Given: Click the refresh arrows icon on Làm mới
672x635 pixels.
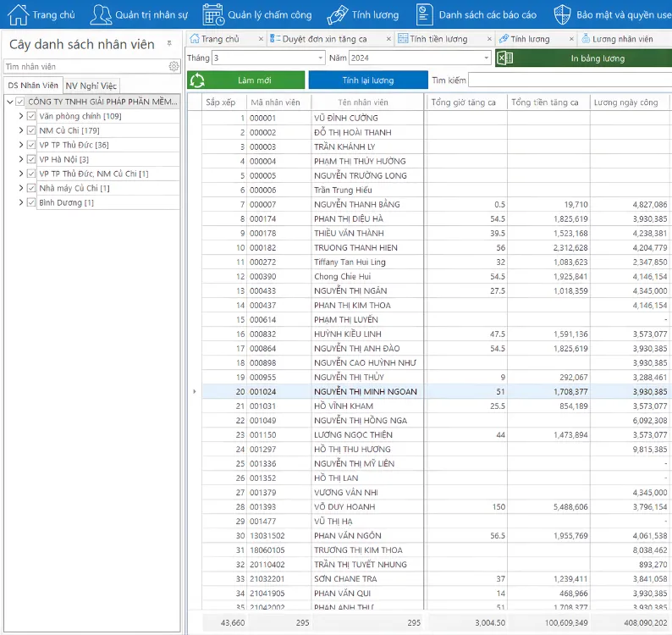Looking at the screenshot, I should 197,80.
